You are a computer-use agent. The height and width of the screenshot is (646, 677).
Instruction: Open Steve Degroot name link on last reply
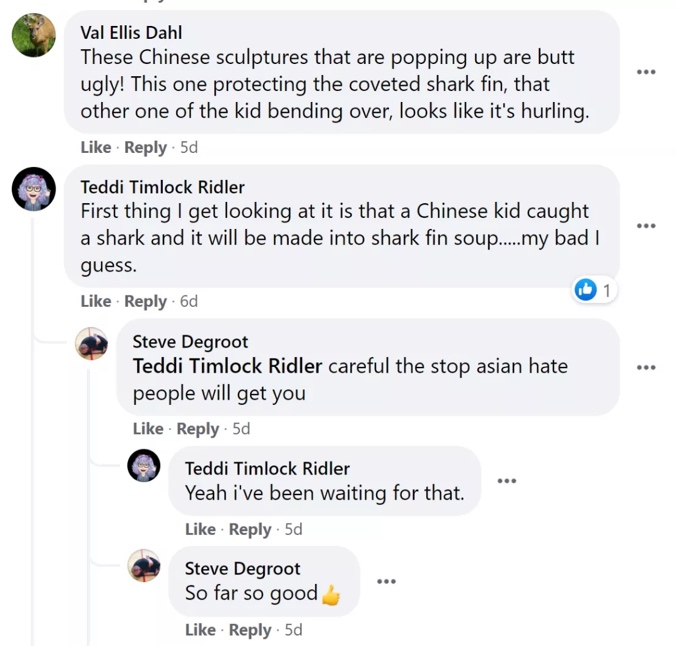click(242, 569)
